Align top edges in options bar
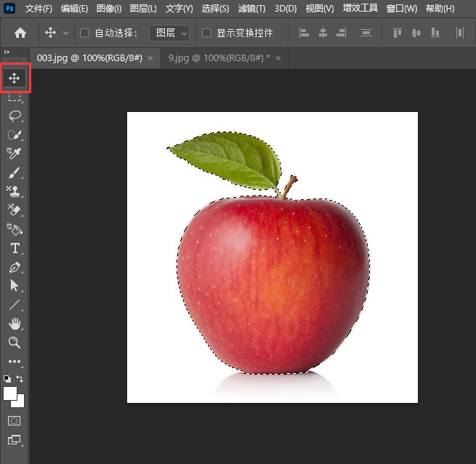 [398, 33]
